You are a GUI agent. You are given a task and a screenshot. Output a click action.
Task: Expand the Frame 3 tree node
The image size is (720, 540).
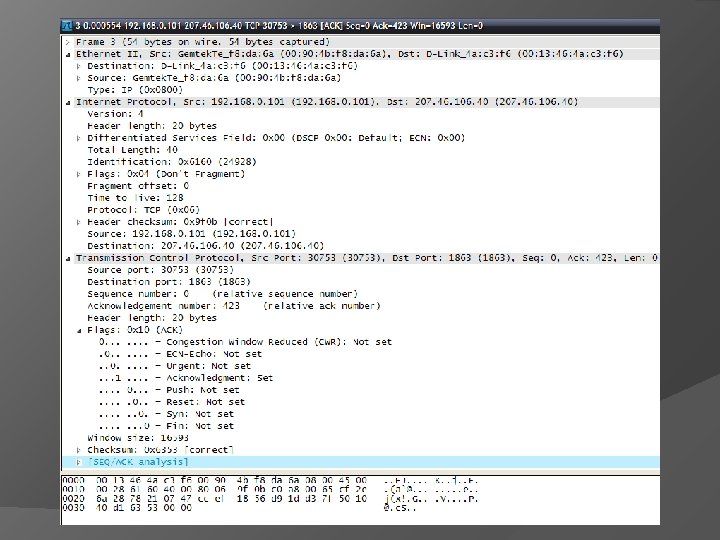pyautogui.click(x=68, y=42)
